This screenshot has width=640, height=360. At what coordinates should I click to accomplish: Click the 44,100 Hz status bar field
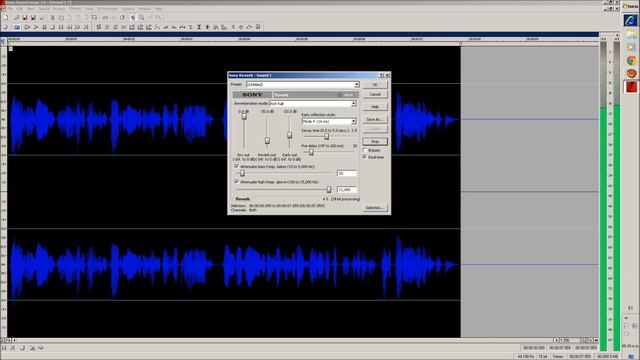pos(527,356)
